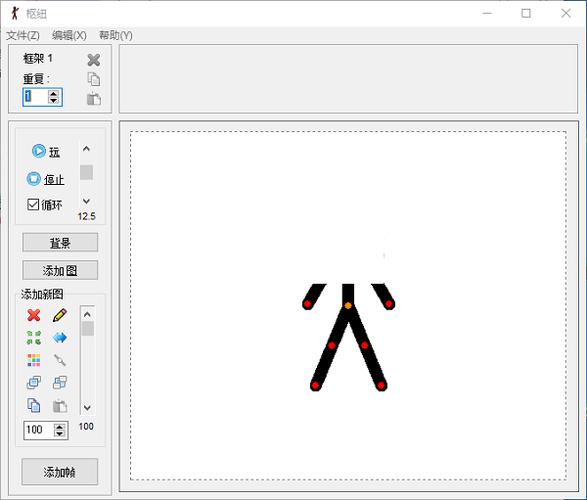
Task: Click the 停止 stop button
Action: [45, 179]
